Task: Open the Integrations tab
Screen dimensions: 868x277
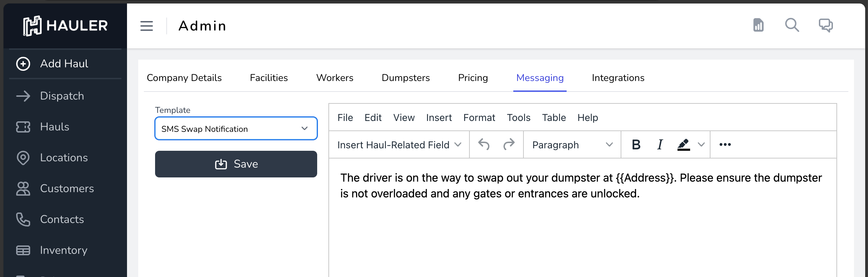Action: (618, 78)
